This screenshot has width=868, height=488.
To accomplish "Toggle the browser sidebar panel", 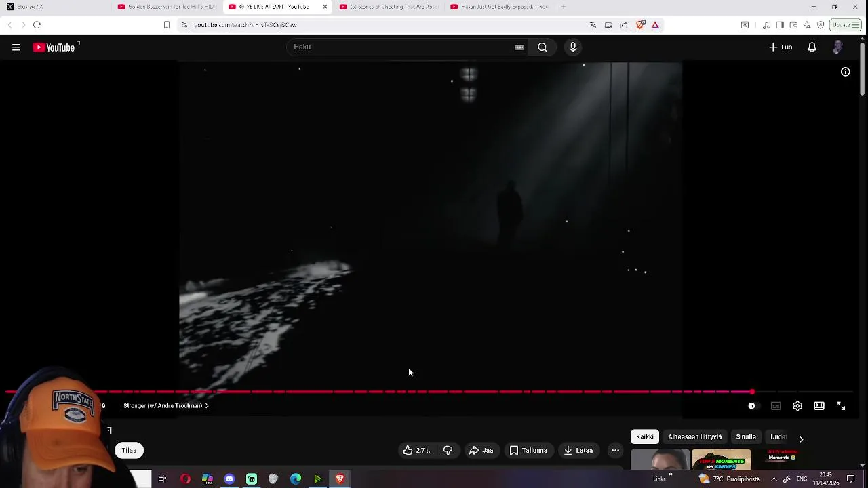I will [780, 25].
